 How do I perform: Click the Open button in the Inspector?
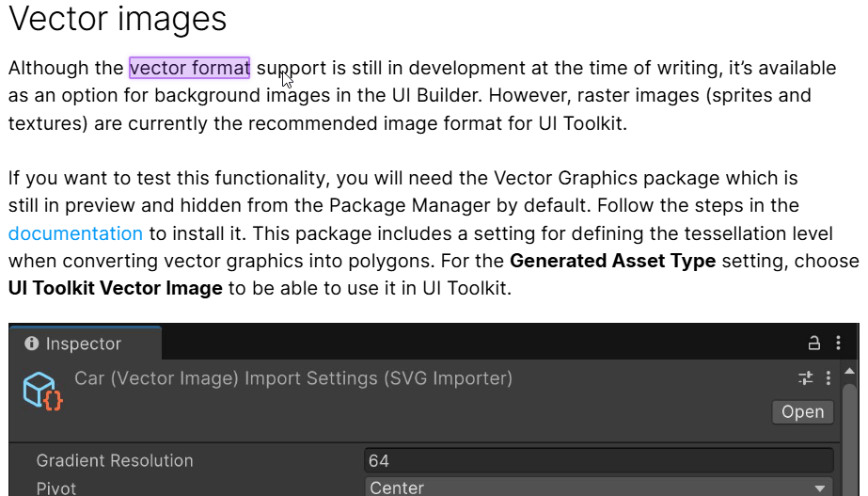pos(803,411)
